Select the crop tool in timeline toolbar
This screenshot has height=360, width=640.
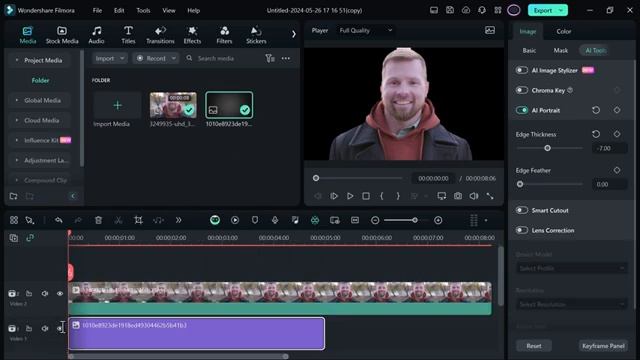(138, 220)
